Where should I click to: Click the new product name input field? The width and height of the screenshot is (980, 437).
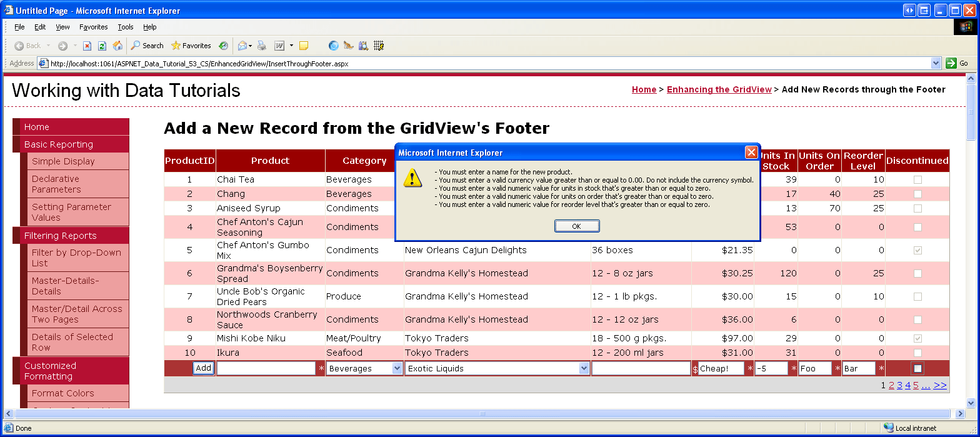[266, 368]
